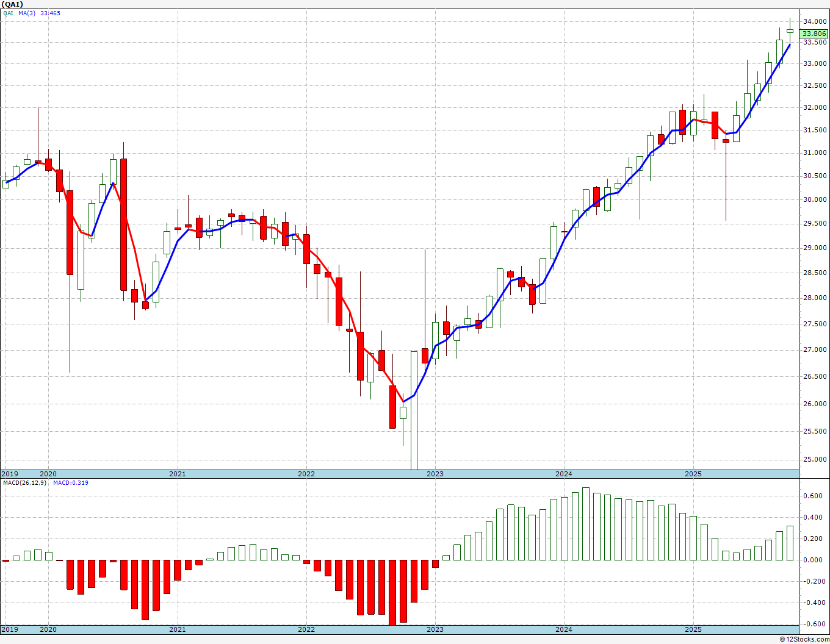Click the -0.200 MACD axis label
This screenshot has height=644, width=830.
[815, 581]
